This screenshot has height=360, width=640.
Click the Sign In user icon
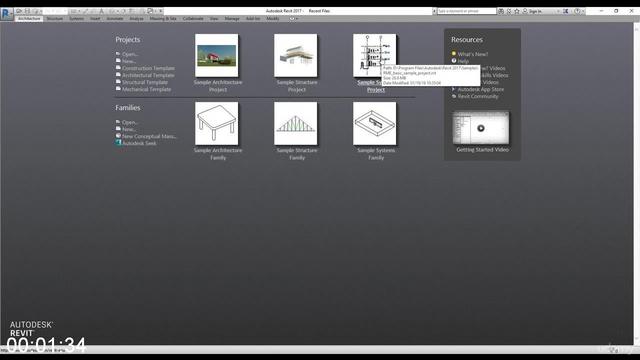point(525,11)
